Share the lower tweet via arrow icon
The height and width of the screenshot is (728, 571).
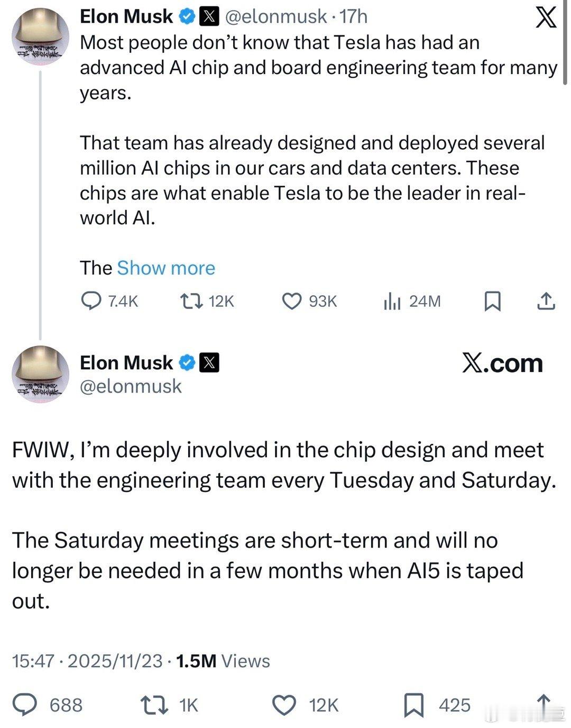pyautogui.click(x=544, y=703)
